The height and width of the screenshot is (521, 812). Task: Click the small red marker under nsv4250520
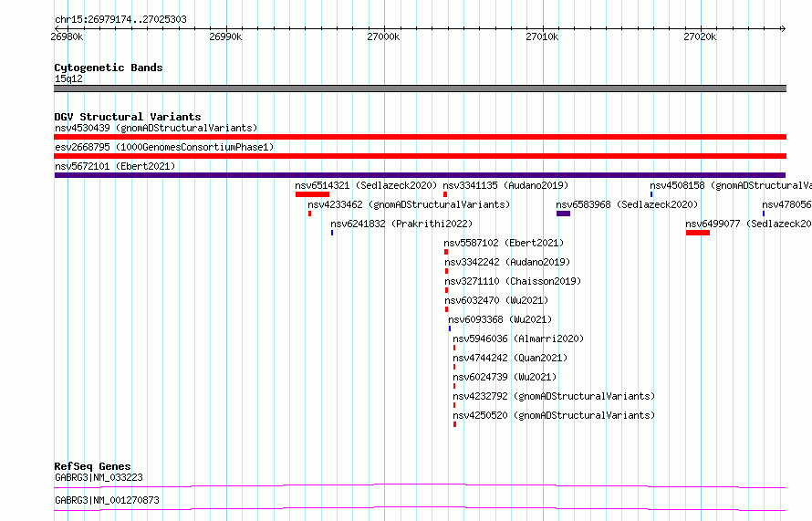[x=454, y=424]
